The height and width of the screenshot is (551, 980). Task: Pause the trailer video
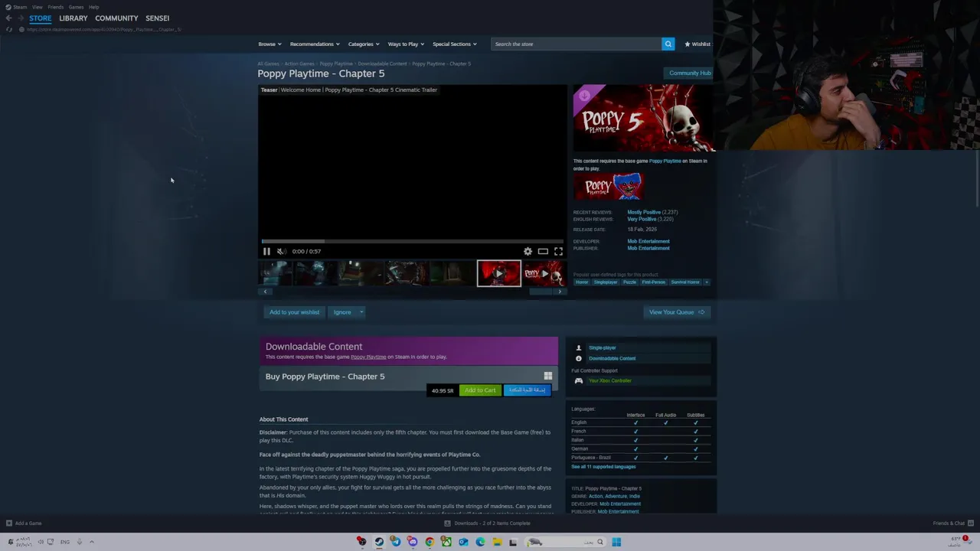(266, 251)
